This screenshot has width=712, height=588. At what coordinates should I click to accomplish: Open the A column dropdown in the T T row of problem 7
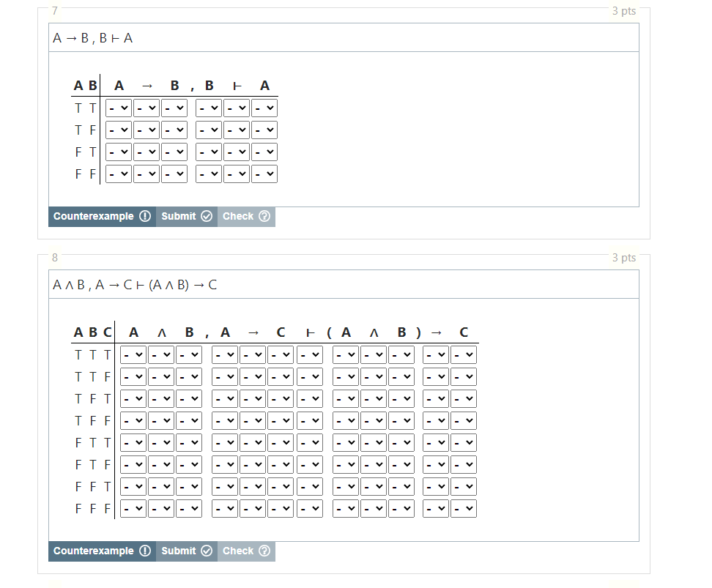[118, 108]
